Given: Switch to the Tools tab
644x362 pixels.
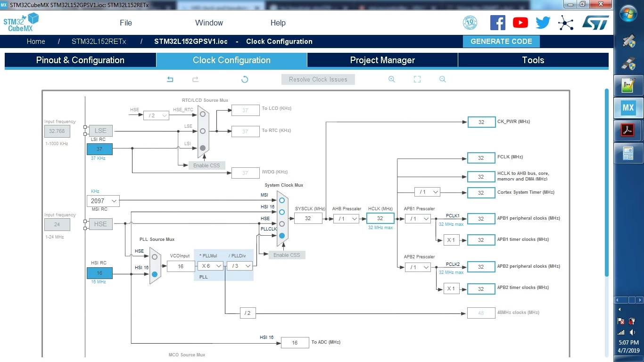Looking at the screenshot, I should click(533, 60).
